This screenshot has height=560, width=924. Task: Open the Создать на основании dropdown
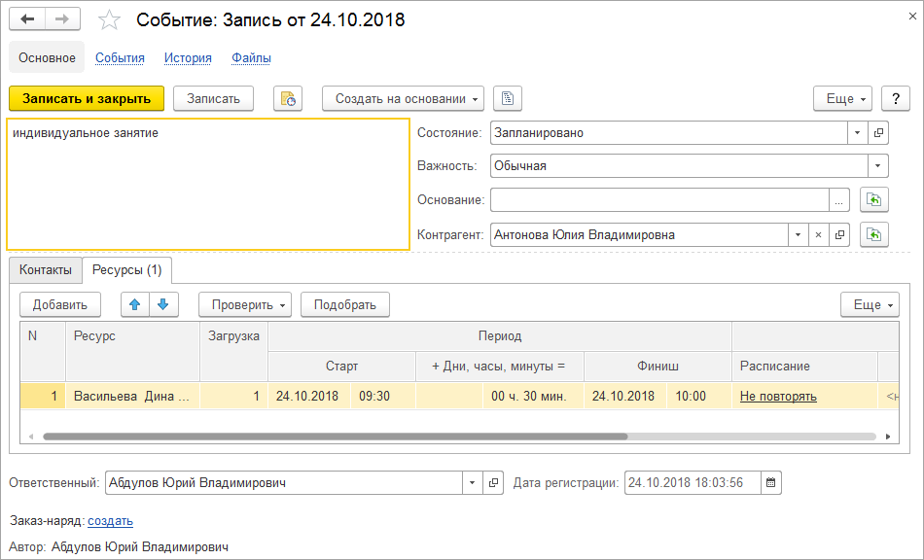404,98
